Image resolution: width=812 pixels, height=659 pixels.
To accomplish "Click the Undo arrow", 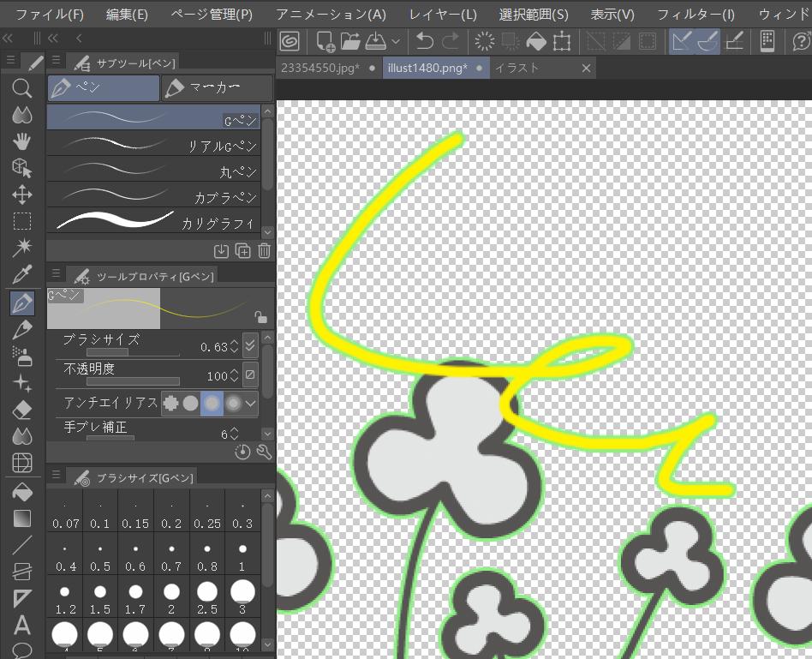I will pyautogui.click(x=425, y=41).
